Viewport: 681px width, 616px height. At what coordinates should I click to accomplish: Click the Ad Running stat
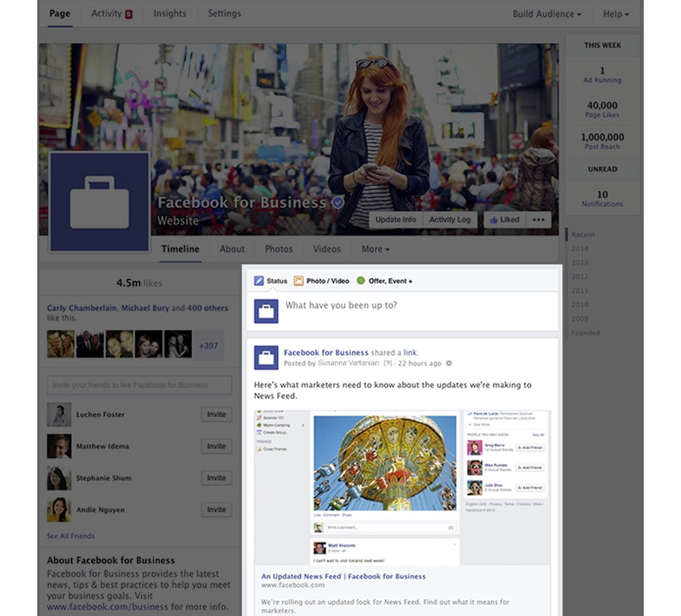tap(602, 75)
